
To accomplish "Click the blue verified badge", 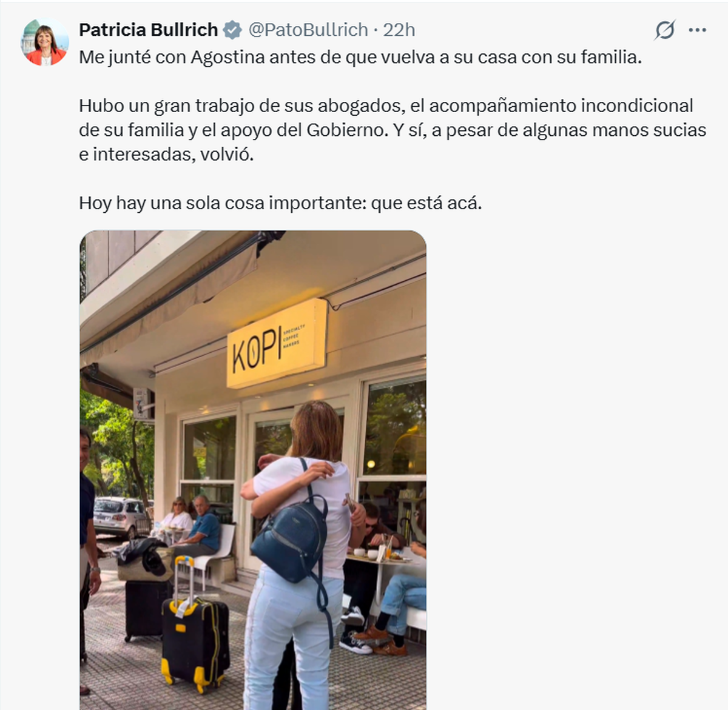I will click(232, 30).
